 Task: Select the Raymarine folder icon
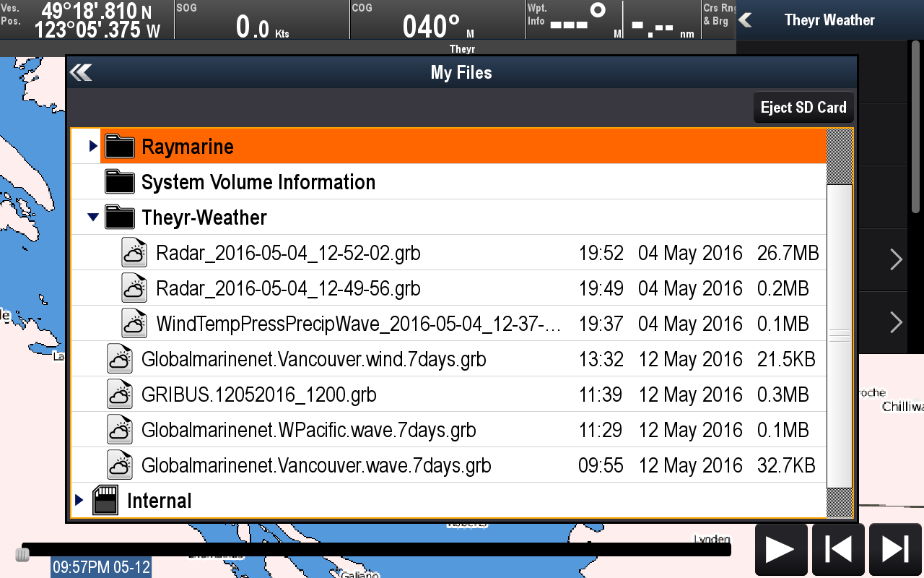120,146
